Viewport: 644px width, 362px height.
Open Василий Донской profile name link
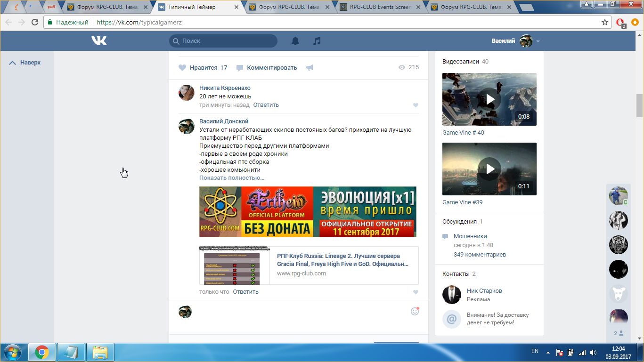tap(224, 121)
